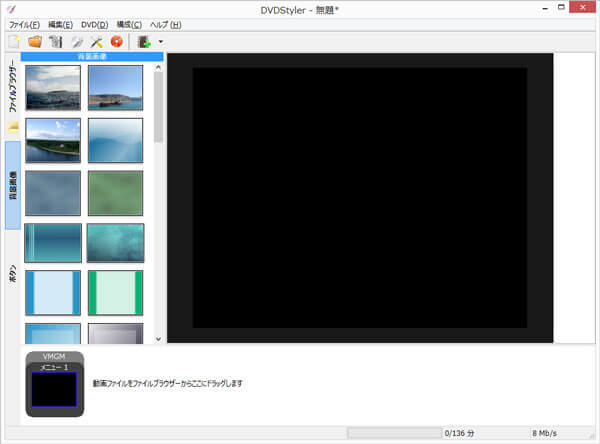The width and height of the screenshot is (600, 444).
Task: Open the ヘルプ(H) menu
Action: [x=165, y=24]
